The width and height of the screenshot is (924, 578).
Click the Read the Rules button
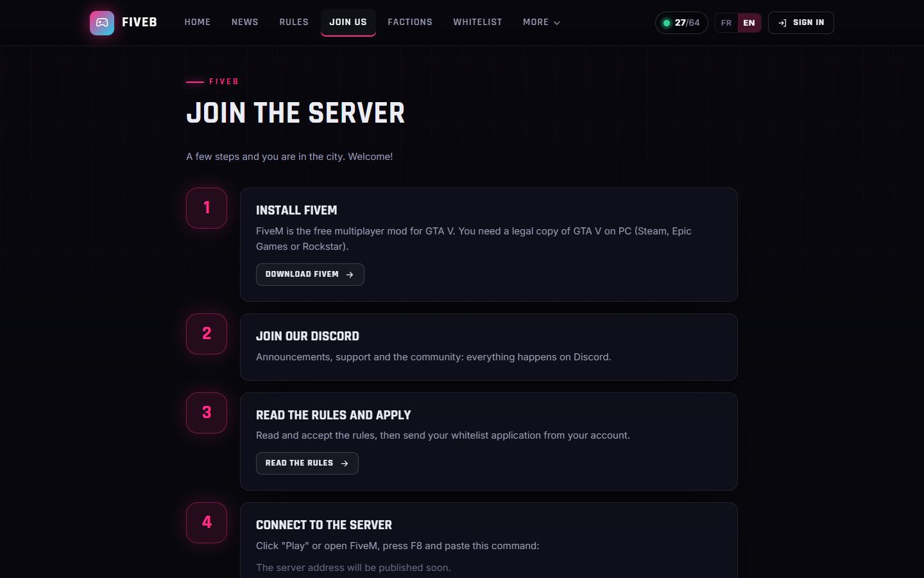[307, 464]
